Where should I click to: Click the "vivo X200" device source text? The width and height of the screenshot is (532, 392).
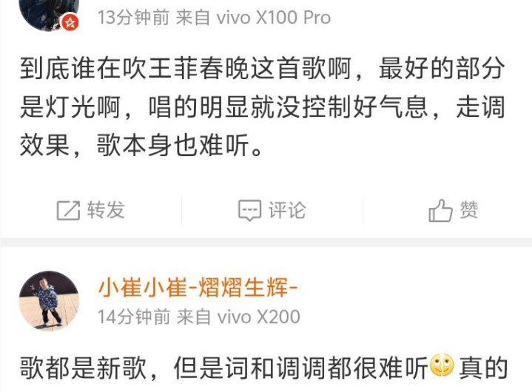pyautogui.click(x=258, y=317)
